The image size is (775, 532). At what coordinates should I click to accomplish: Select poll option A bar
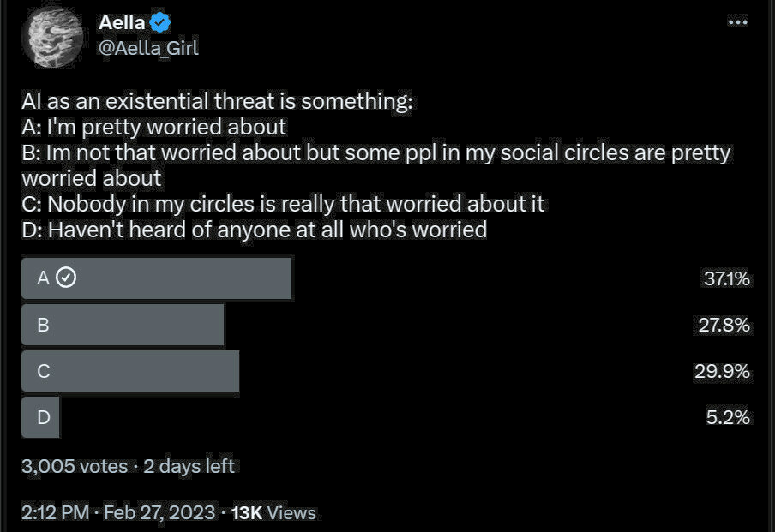(156, 278)
